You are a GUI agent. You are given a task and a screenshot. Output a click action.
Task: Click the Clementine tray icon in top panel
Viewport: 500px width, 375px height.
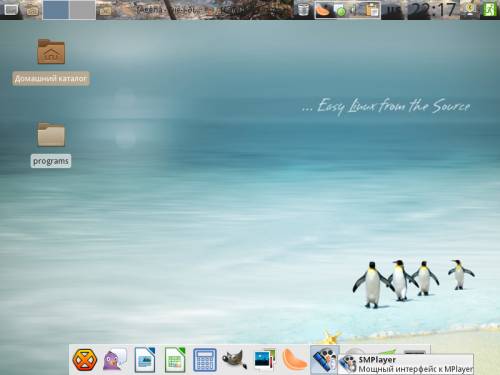[x=323, y=10]
